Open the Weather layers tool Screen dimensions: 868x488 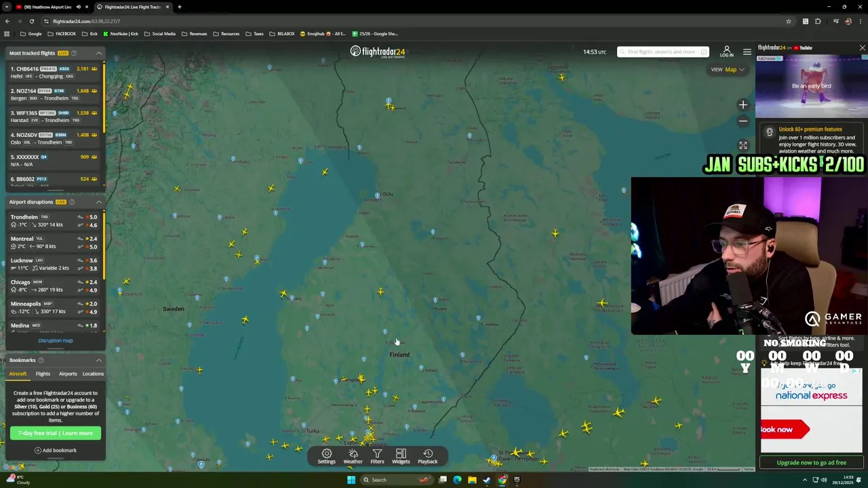(x=353, y=456)
